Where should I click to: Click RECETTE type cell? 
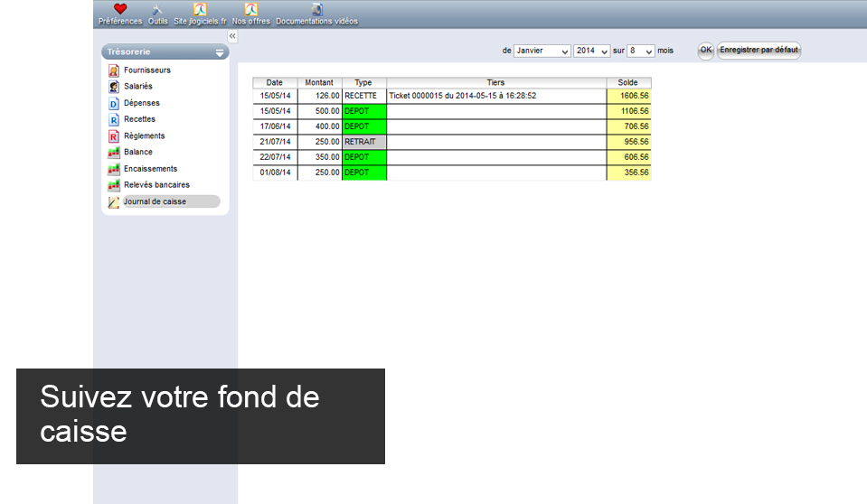(x=363, y=96)
